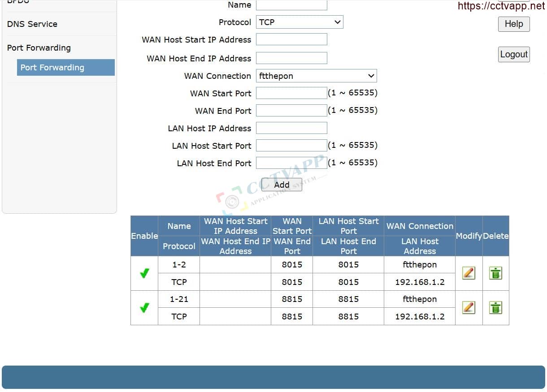547x392 pixels.
Task: Focus the Name input field
Action: click(291, 5)
